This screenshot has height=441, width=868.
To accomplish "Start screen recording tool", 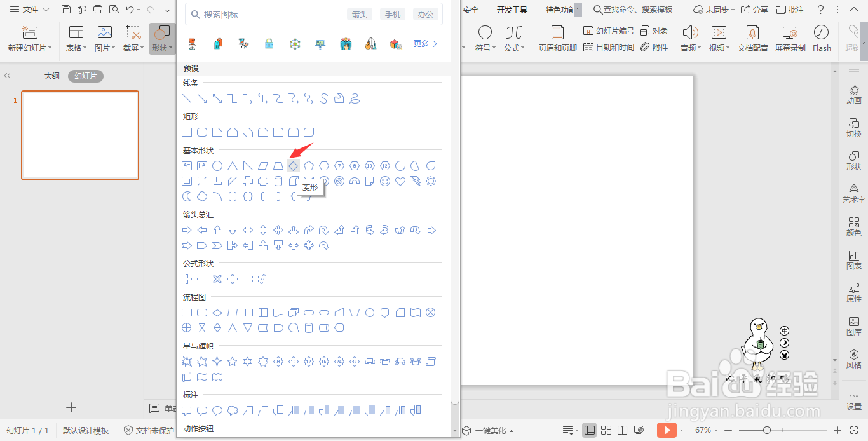I will point(790,39).
